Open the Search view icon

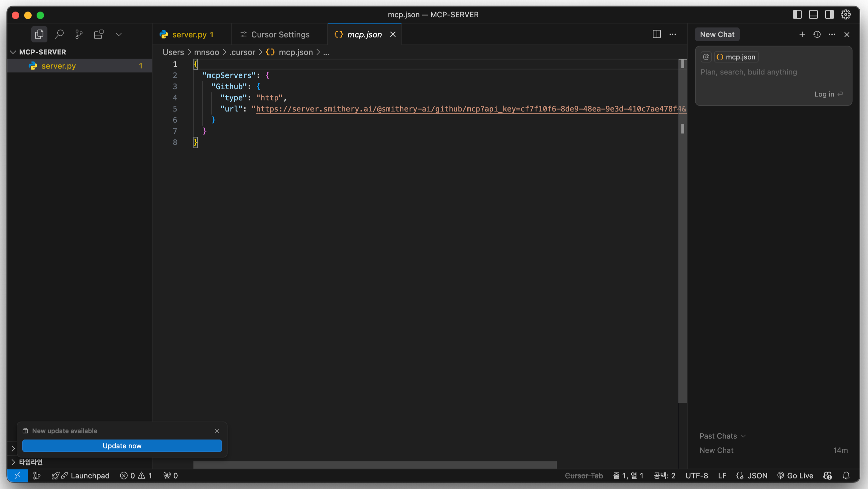[59, 34]
